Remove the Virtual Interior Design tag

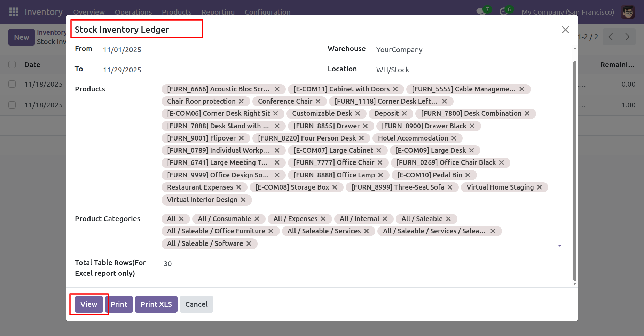[x=243, y=200]
